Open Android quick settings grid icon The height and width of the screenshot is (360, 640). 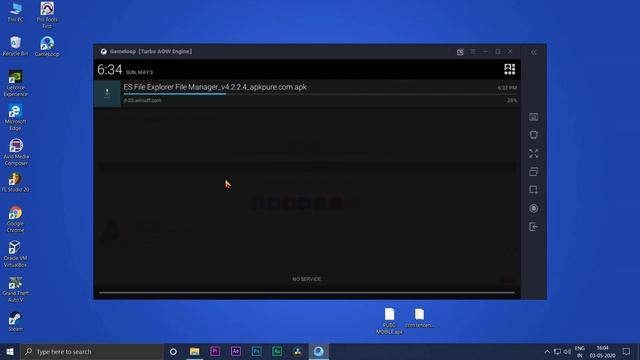(509, 69)
